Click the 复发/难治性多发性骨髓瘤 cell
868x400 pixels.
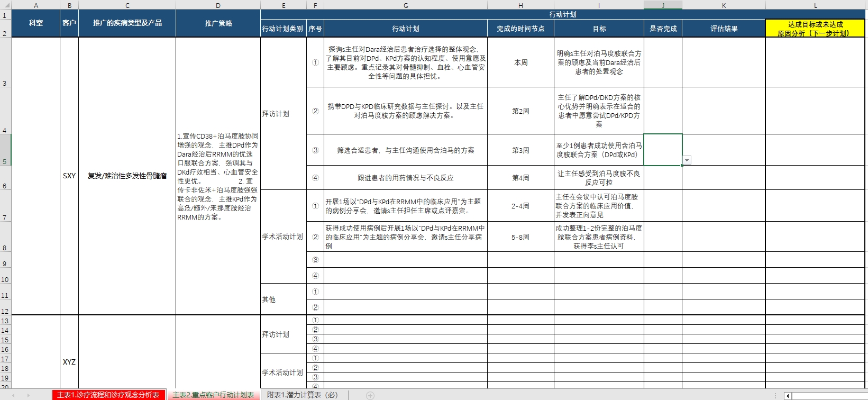click(127, 176)
